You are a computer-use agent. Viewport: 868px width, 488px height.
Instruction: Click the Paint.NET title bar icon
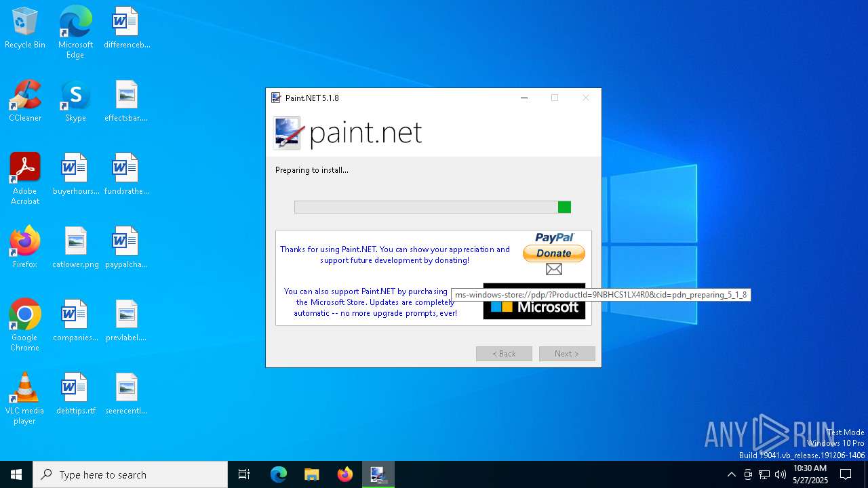(x=276, y=98)
